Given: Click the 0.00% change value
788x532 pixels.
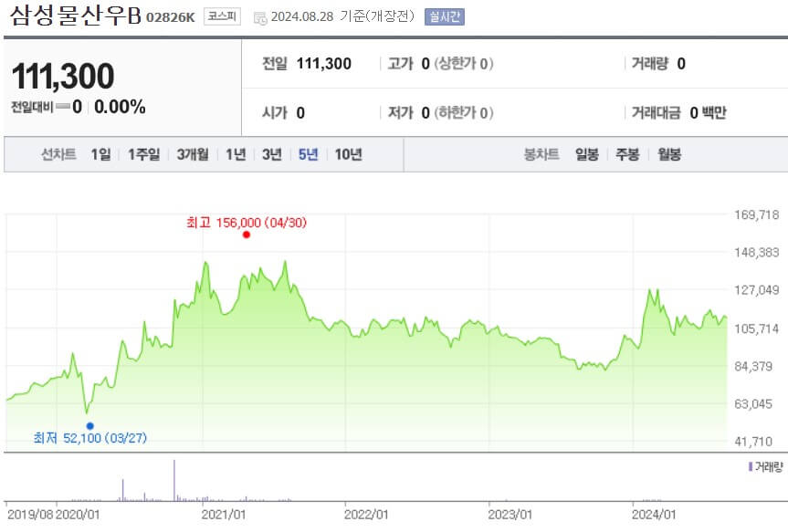Looking at the screenshot, I should pyautogui.click(x=121, y=107).
